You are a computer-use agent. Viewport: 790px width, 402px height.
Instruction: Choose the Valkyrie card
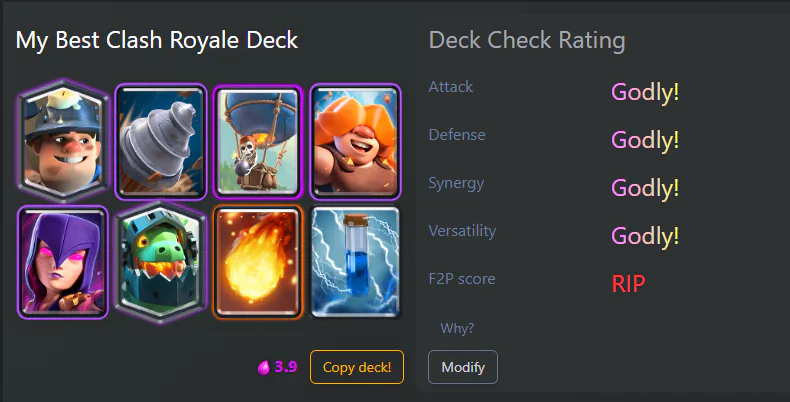[x=356, y=142]
